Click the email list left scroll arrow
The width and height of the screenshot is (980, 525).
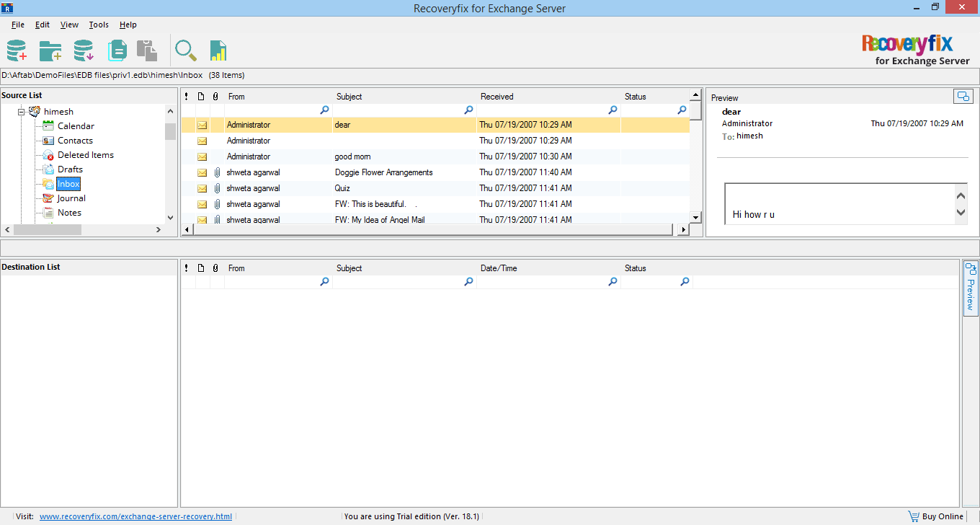click(x=187, y=229)
